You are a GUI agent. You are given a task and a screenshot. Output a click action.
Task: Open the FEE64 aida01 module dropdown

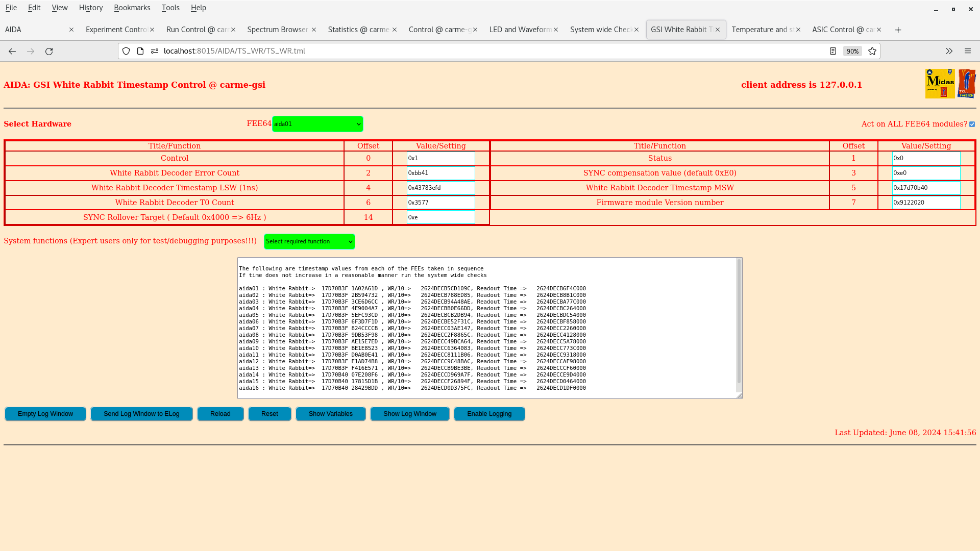coord(317,124)
